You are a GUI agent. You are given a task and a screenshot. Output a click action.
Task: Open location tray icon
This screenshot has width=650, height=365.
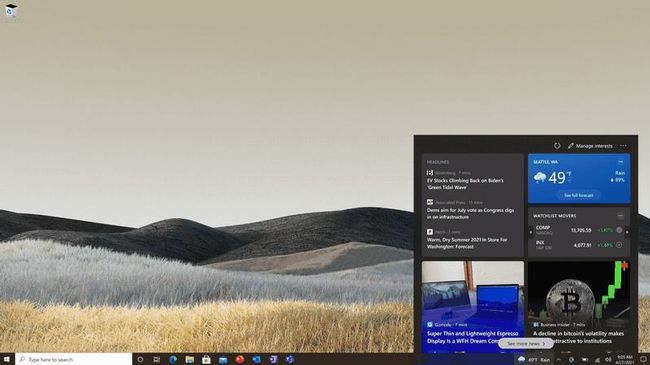pyautogui.click(x=571, y=360)
